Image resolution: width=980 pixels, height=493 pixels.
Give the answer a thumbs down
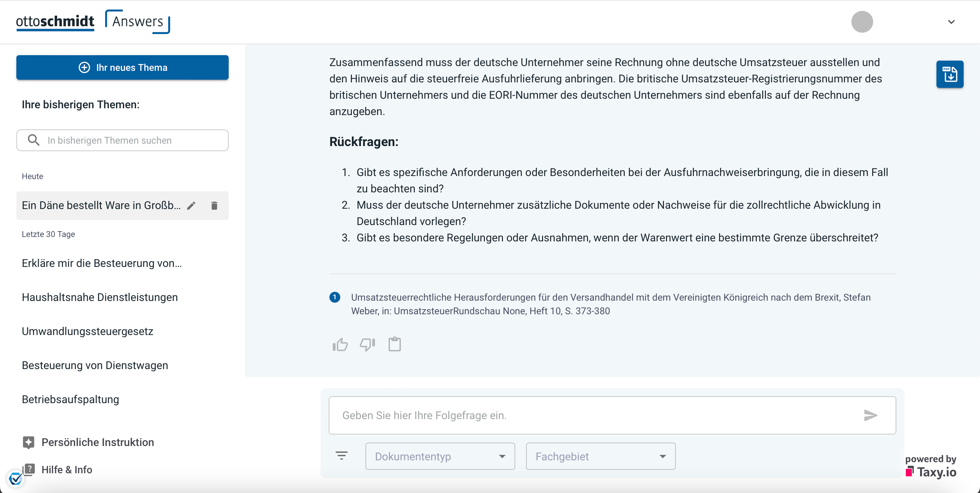(x=367, y=345)
